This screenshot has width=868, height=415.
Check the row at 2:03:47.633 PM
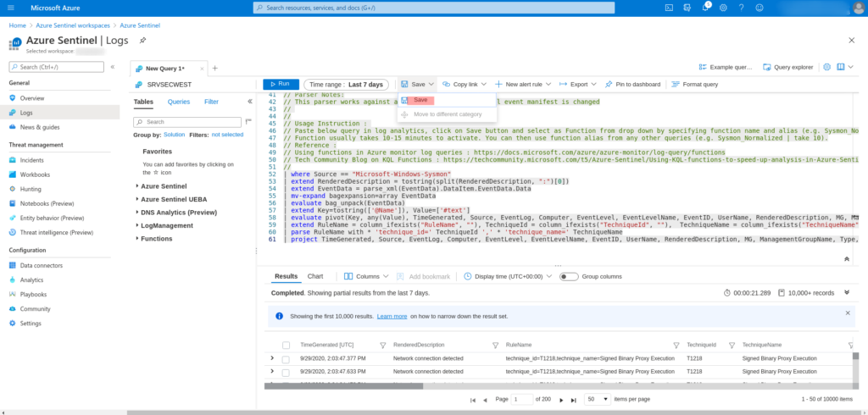point(286,372)
